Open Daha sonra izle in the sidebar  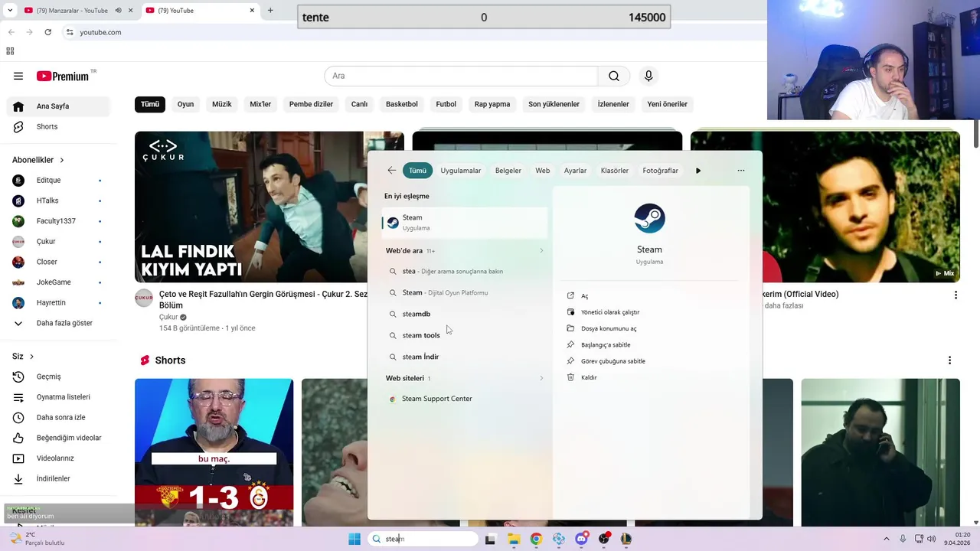[x=58, y=417]
